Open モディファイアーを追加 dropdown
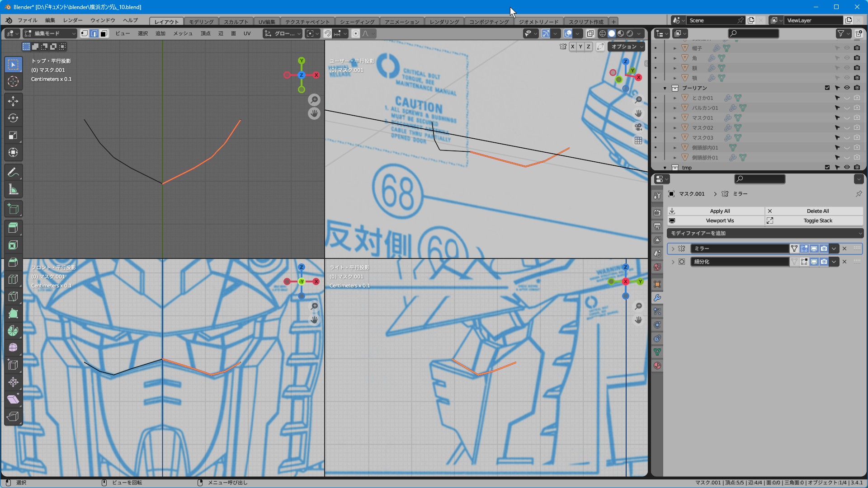The width and height of the screenshot is (868, 488). (765, 233)
